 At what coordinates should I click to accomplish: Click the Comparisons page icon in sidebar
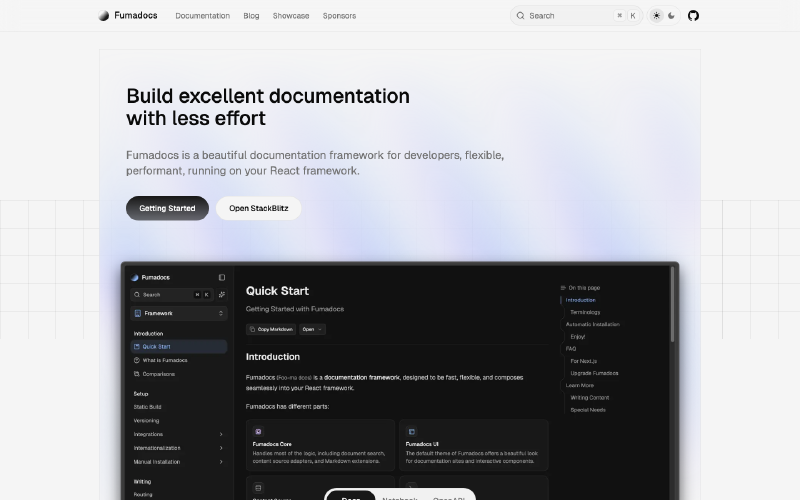click(136, 374)
